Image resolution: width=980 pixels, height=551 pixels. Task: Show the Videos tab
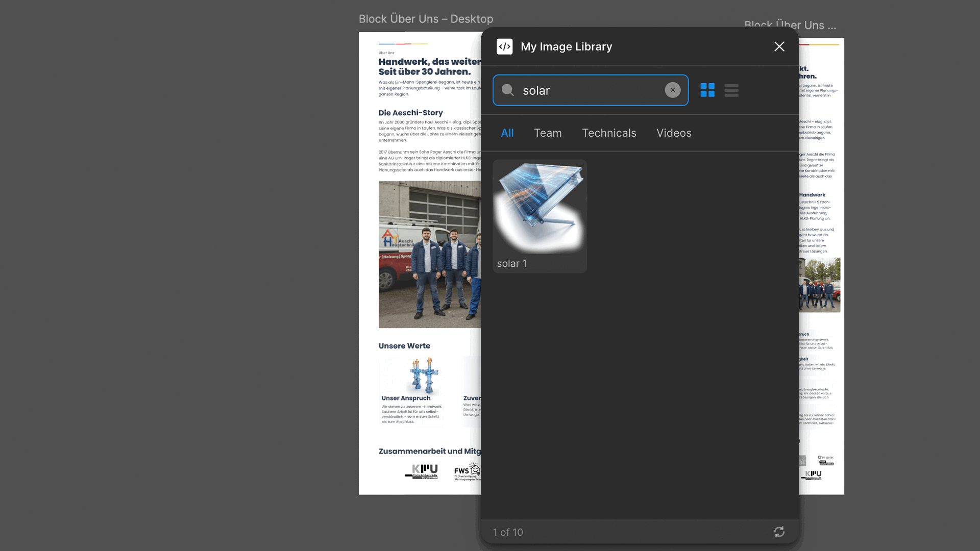(x=673, y=133)
